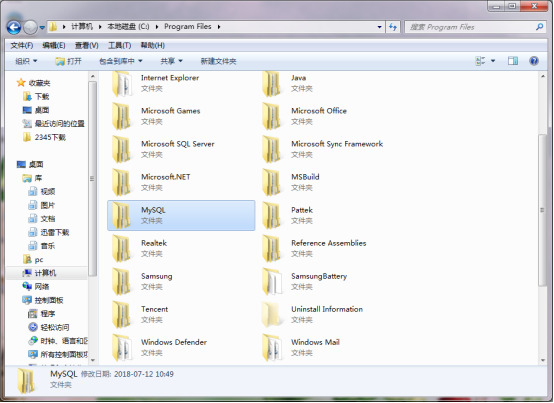Viewport: 554px width, 403px height.
Task: Select the SamsungBattery folder icon
Action: [272, 282]
